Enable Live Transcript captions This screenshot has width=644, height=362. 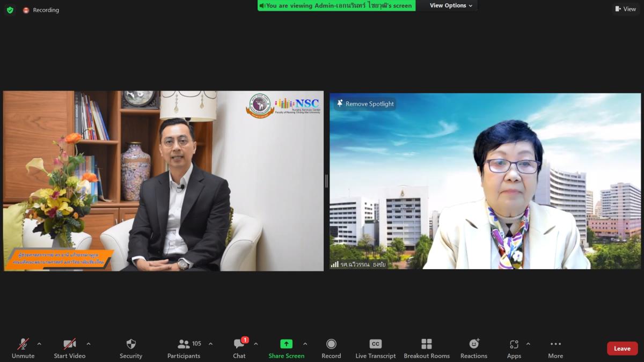(x=376, y=349)
